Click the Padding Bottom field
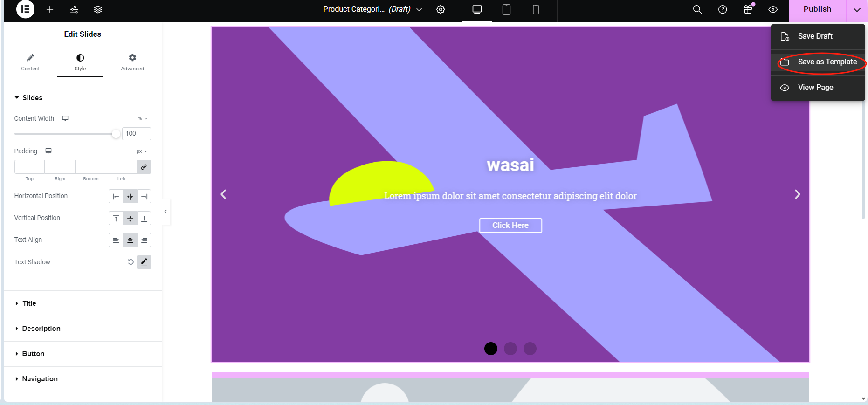The width and height of the screenshot is (868, 405). (x=91, y=167)
